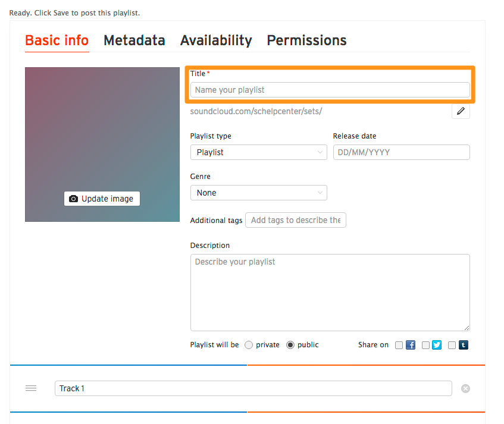Click the camera icon on Update image

[74, 199]
